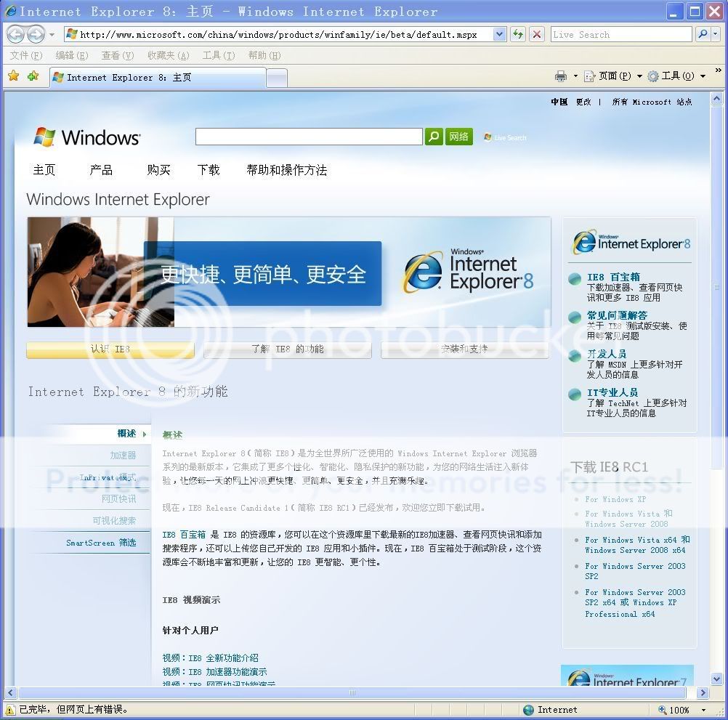
Task: Click 视频: IE8 全新功能介绍 link
Action: click(210, 658)
